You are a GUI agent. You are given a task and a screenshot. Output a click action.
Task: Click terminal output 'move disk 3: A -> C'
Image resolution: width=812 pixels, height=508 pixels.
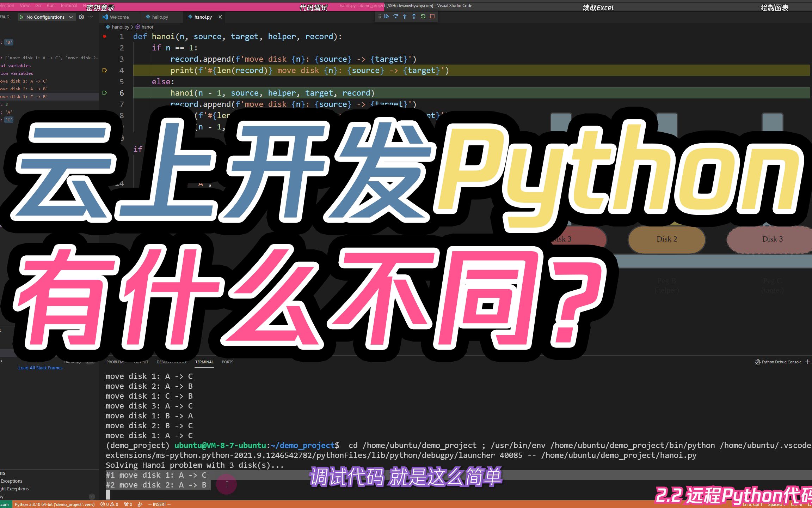149,406
